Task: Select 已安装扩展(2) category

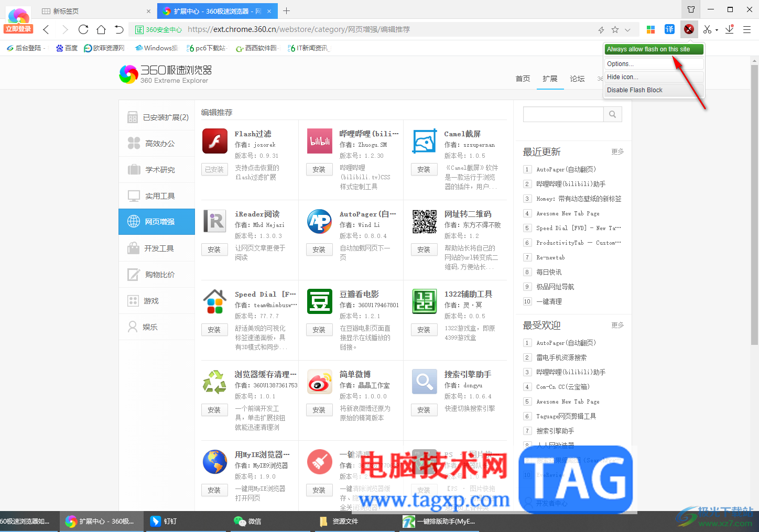Action: coord(157,117)
